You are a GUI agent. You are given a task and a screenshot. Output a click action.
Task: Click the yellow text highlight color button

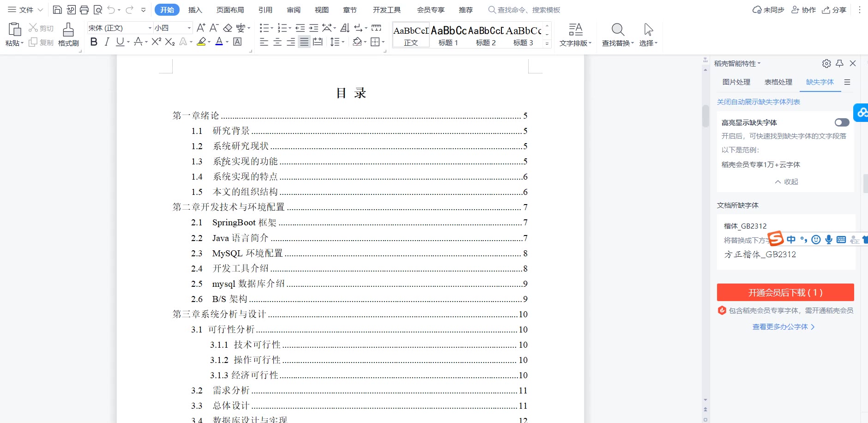(x=201, y=42)
